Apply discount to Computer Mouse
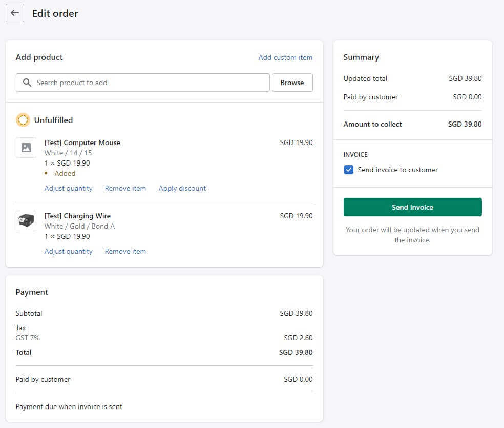Viewport: 504px width, 428px height. [x=182, y=189]
